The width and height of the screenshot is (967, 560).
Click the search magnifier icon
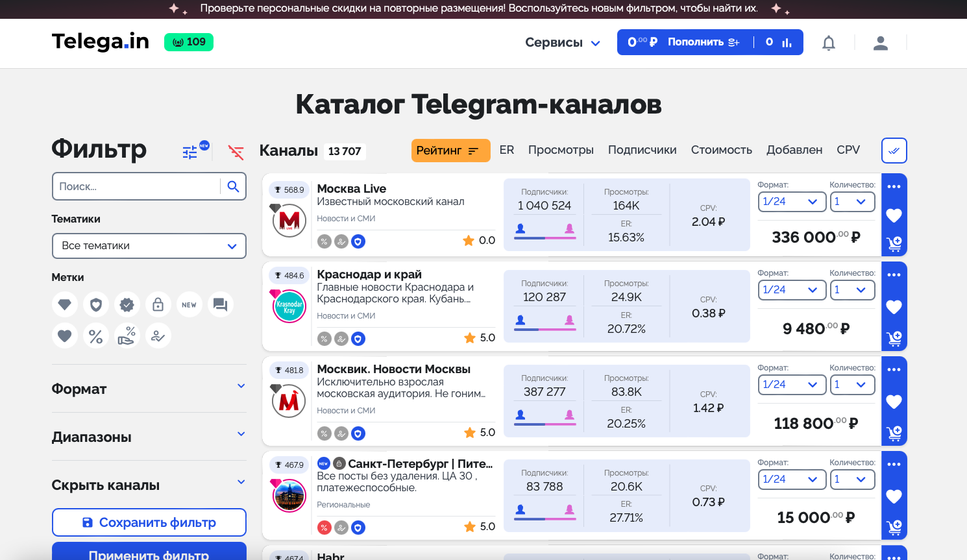point(234,186)
